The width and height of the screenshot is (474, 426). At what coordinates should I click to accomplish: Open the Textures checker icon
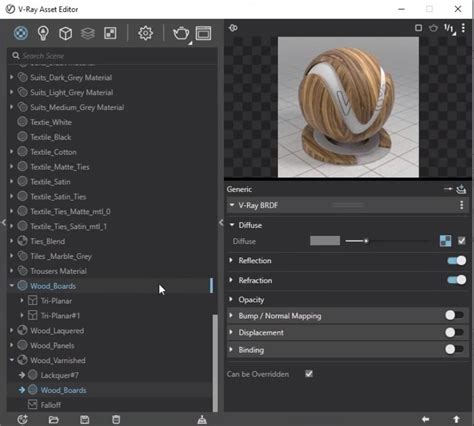(x=110, y=33)
